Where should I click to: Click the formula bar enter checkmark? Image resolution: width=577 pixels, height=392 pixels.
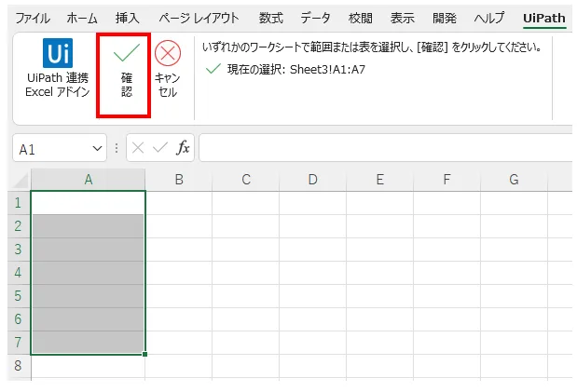tap(160, 148)
